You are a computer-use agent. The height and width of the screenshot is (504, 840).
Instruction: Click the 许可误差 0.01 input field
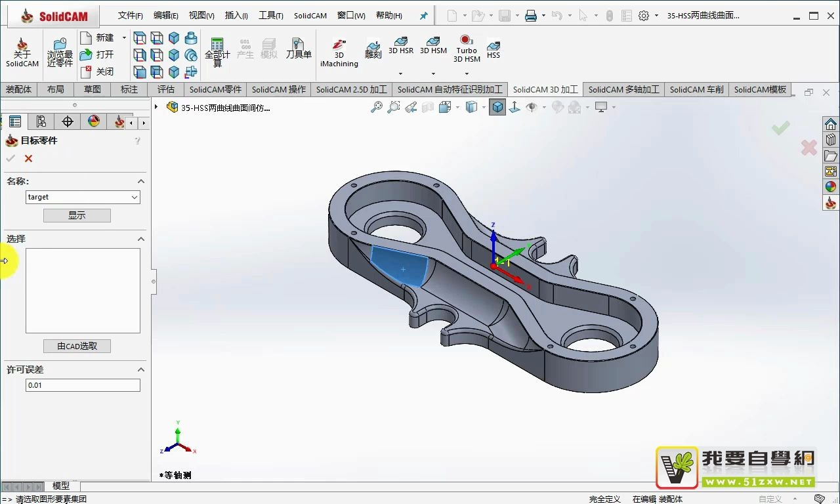pos(83,385)
